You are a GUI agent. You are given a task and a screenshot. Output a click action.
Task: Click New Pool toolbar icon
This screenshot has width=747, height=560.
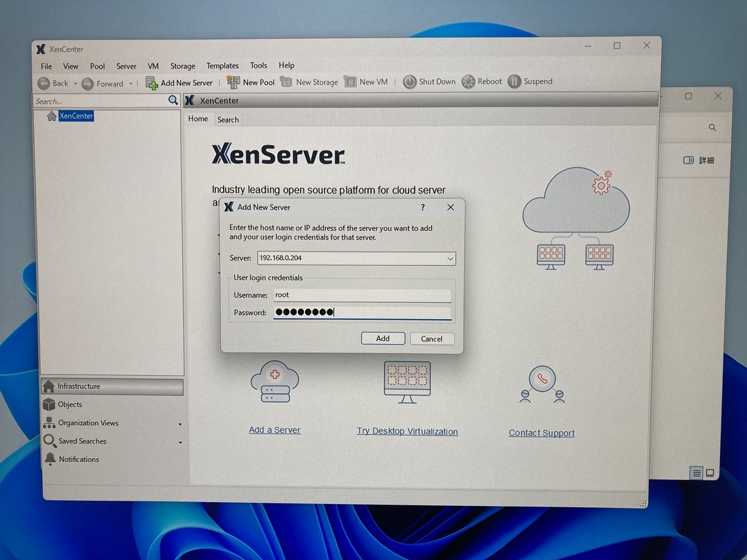[233, 82]
